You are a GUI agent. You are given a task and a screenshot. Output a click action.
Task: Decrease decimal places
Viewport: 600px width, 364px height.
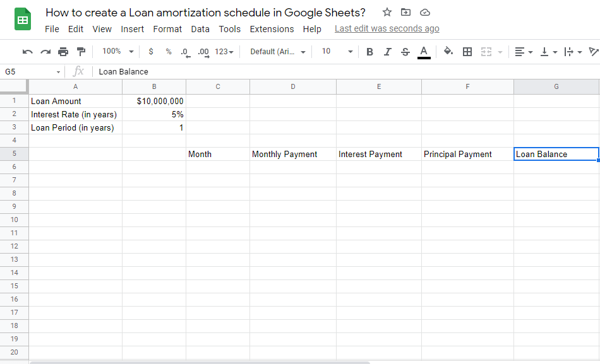185,52
